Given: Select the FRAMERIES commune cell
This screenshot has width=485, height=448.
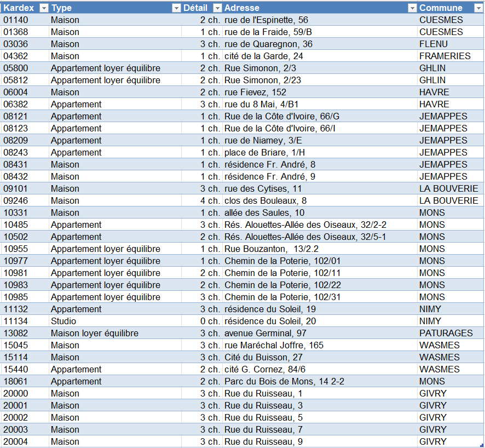Looking at the screenshot, I should [444, 56].
